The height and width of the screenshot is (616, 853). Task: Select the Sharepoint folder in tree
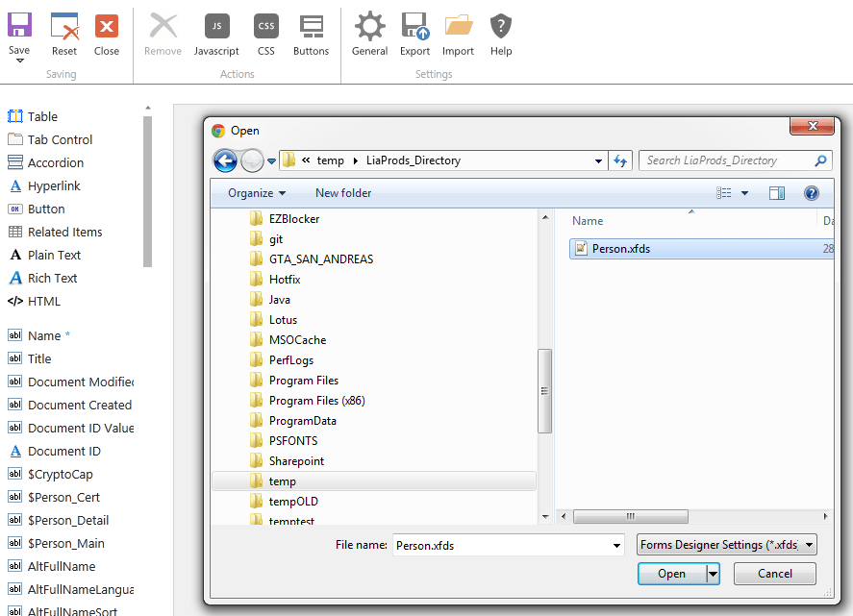[287, 461]
